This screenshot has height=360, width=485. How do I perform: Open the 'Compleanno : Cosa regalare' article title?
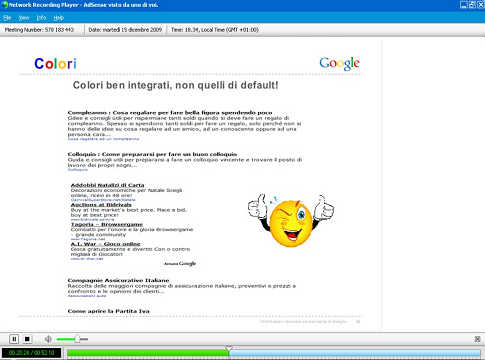170,113
